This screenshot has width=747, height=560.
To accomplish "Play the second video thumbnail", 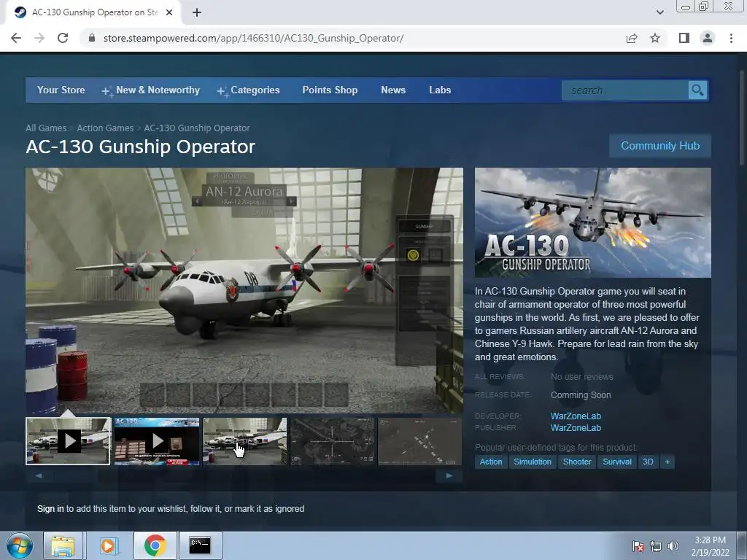I will 157,441.
